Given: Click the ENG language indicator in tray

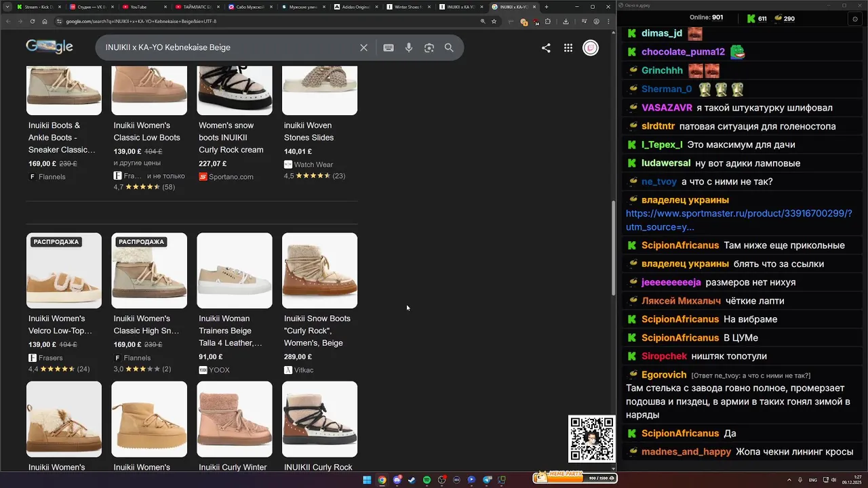Looking at the screenshot, I should tap(813, 480).
